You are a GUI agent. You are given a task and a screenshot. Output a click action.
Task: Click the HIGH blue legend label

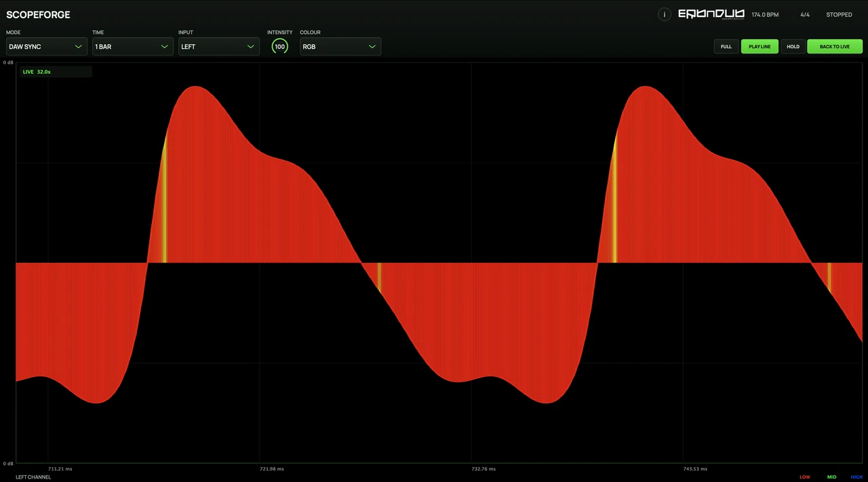click(856, 477)
